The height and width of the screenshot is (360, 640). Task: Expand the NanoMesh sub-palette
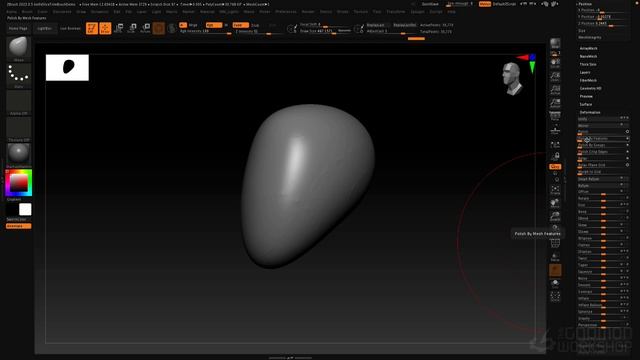click(x=588, y=56)
